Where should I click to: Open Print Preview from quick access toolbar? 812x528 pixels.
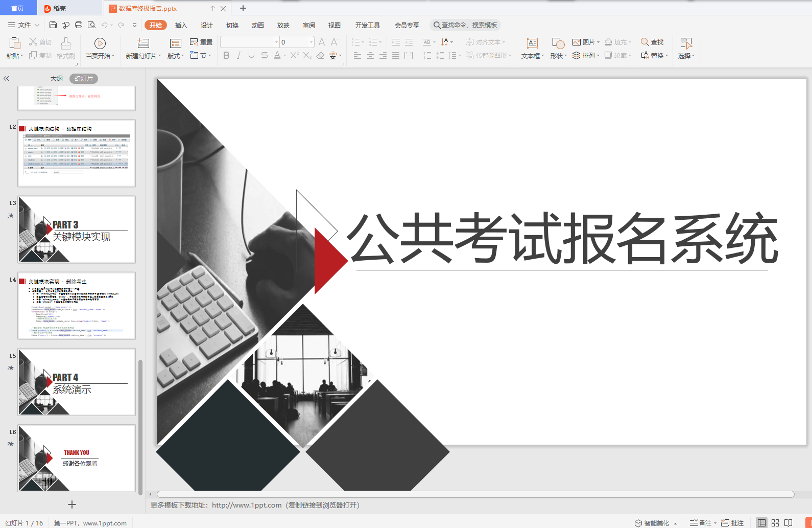(91, 25)
